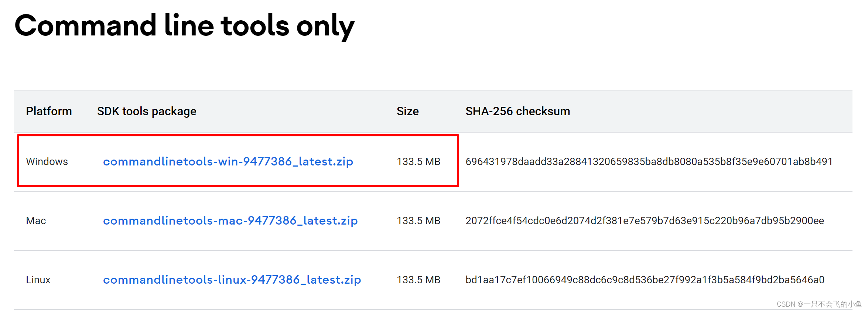This screenshot has width=868, height=311.
Task: Click the SDK tools package column header
Action: tap(147, 111)
